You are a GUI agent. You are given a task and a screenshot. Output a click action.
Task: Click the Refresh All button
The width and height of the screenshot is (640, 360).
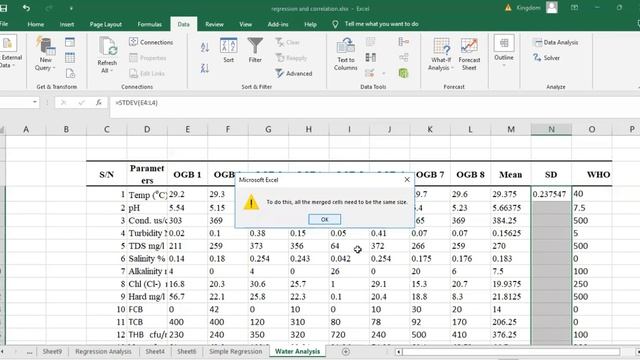click(107, 55)
